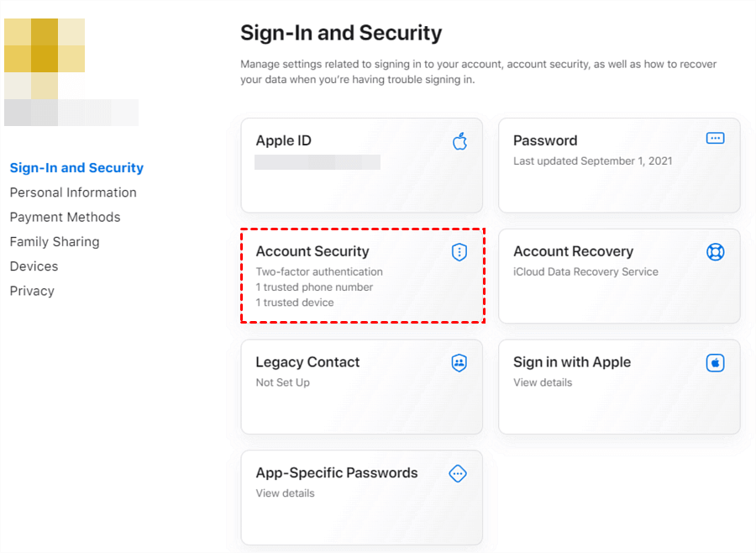Viewport: 756px width, 553px height.
Task: Go to Personal Information
Action: coord(73,192)
